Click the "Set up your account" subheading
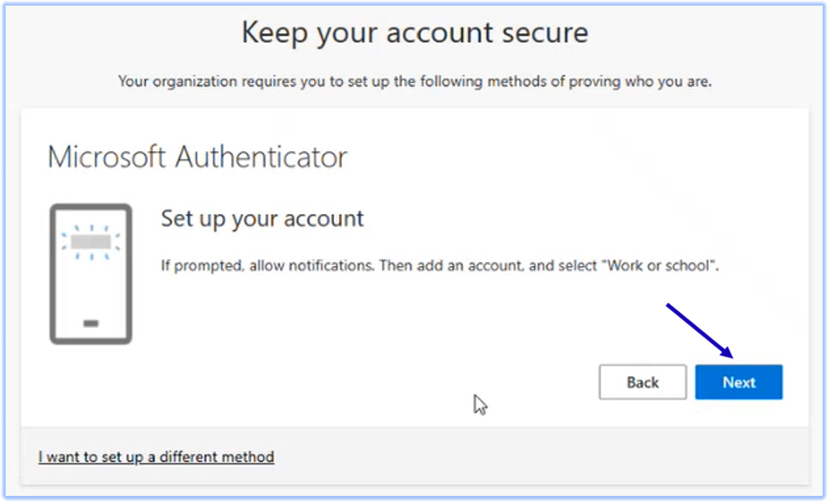The width and height of the screenshot is (832, 504). coord(262,219)
